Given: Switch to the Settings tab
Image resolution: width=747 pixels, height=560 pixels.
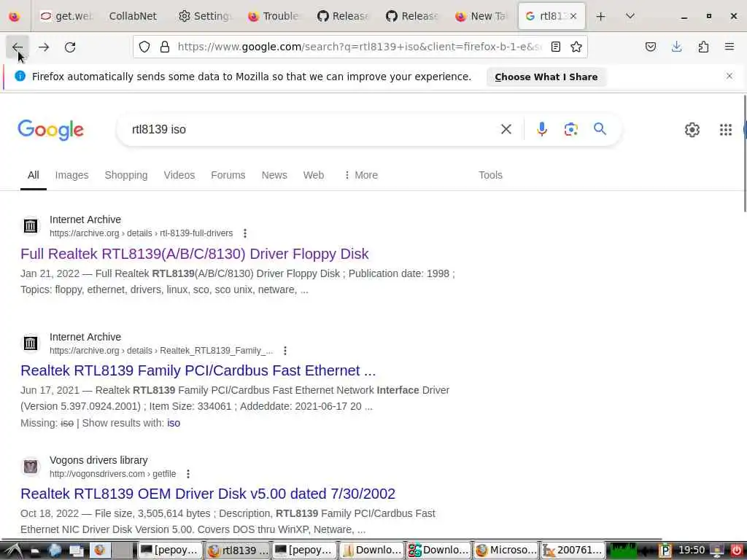Looking at the screenshot, I should point(204,16).
